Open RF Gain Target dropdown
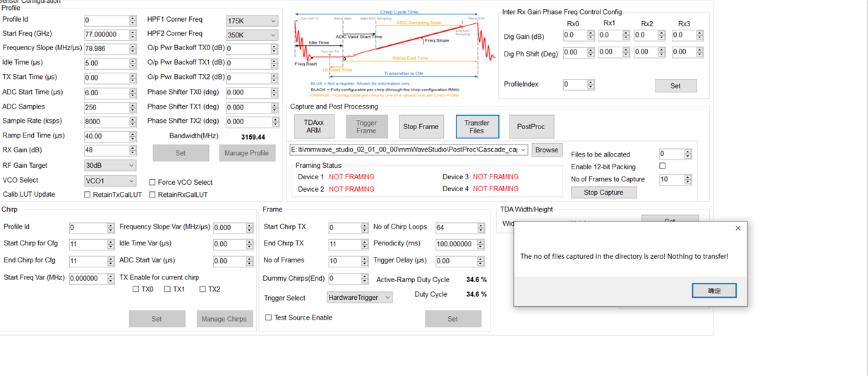 coord(110,166)
